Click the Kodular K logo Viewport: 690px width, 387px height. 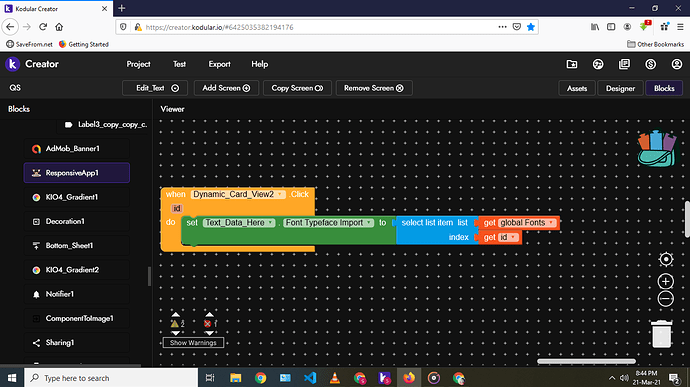click(x=12, y=64)
